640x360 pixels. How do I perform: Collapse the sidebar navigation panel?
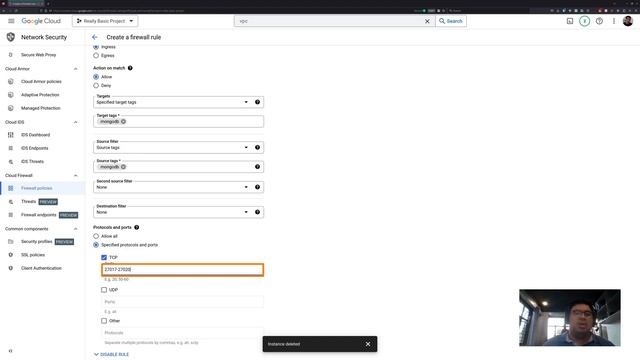(11, 351)
